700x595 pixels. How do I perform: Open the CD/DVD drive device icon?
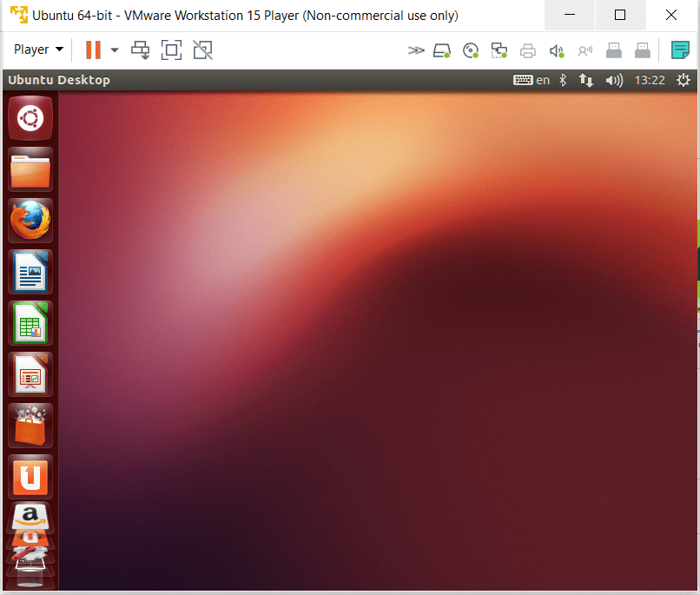point(471,50)
